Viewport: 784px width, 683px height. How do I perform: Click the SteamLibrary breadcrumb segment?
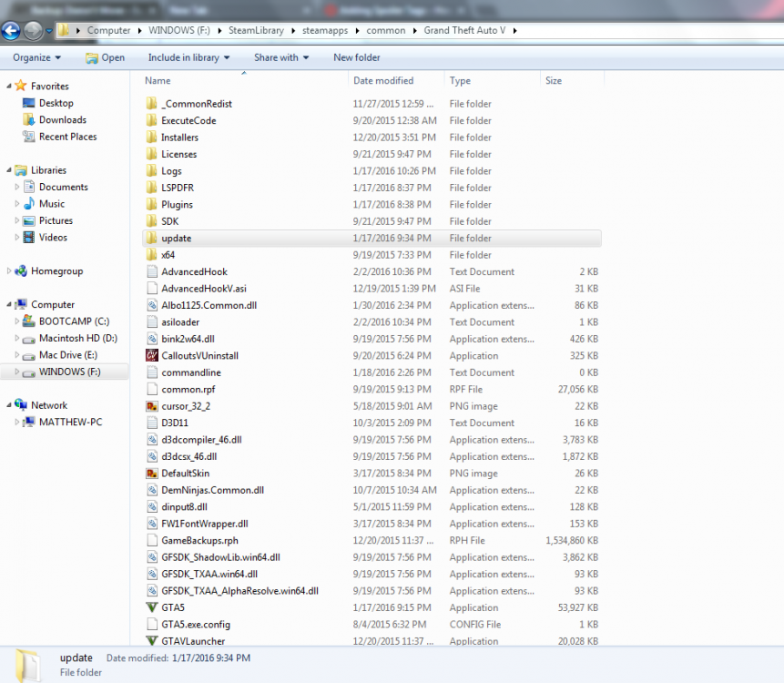[x=256, y=30]
